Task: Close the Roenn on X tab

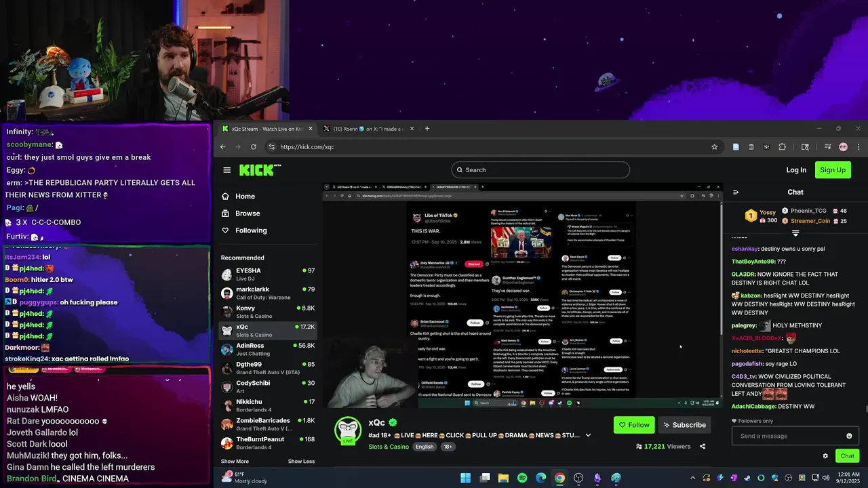Action: point(411,129)
